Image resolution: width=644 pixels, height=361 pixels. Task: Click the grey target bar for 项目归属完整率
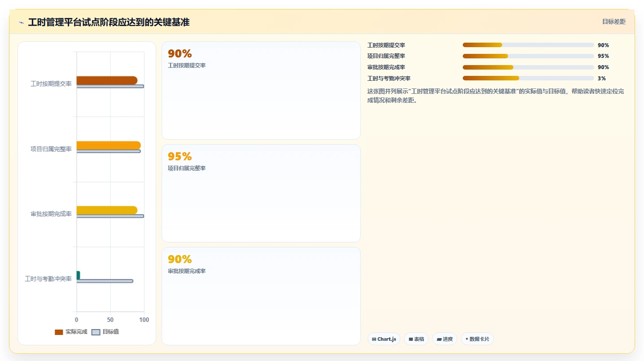tap(109, 151)
